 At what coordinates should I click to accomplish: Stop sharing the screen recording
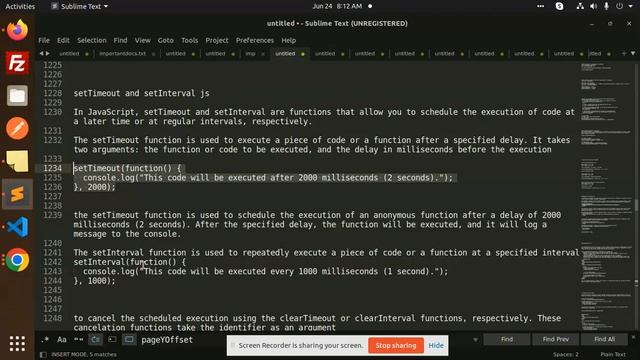tap(396, 345)
